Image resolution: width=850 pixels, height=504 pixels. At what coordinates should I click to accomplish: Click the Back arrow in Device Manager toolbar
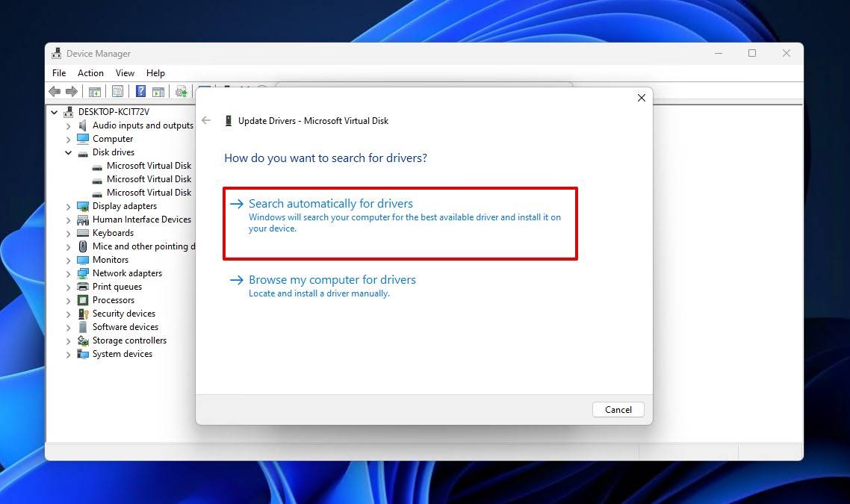pyautogui.click(x=55, y=92)
